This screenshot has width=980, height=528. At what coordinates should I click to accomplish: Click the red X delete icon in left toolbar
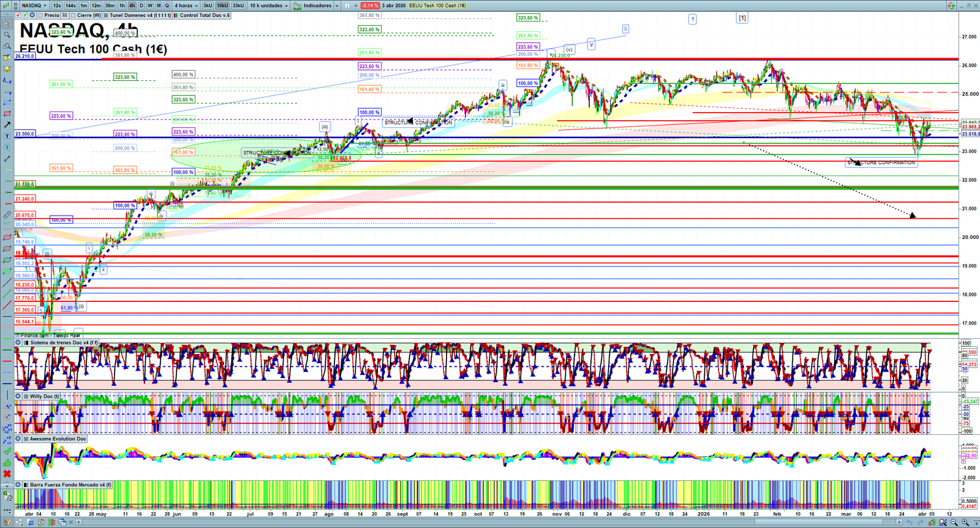7,474
